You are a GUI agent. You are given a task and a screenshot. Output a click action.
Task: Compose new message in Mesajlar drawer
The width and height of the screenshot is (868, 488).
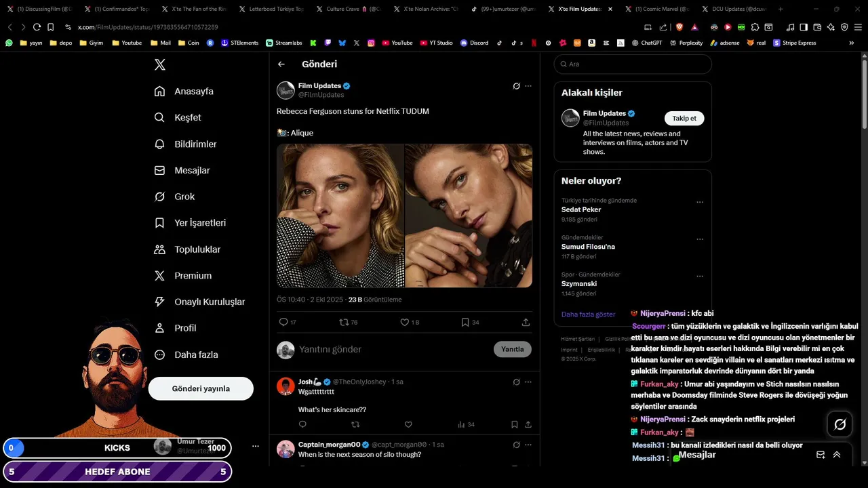click(x=821, y=455)
